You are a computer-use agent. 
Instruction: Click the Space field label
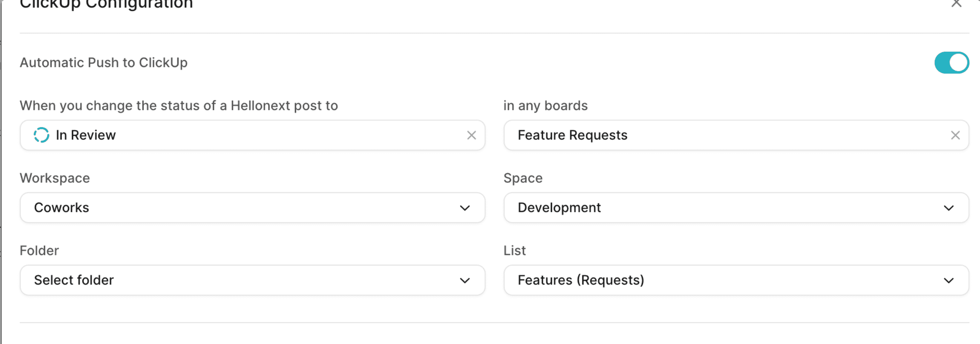coord(523,178)
